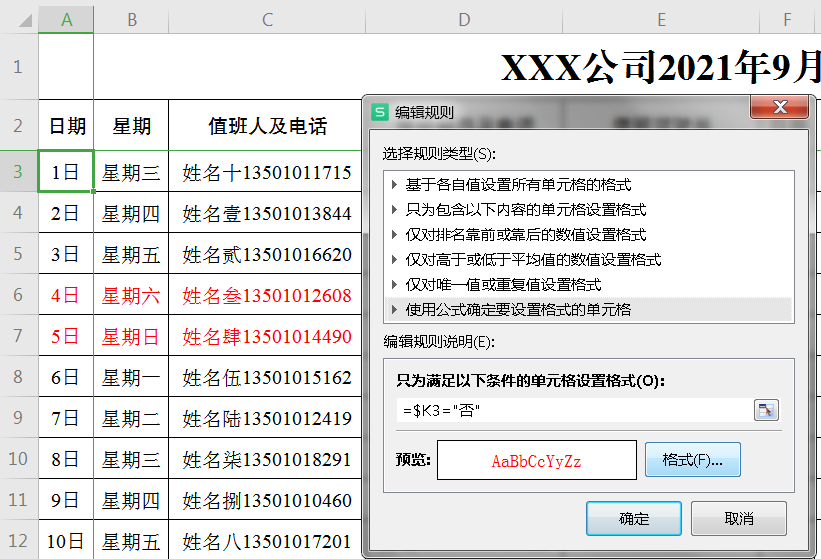Select row 12 header
The width and height of the screenshot is (821, 559).
pyautogui.click(x=19, y=540)
